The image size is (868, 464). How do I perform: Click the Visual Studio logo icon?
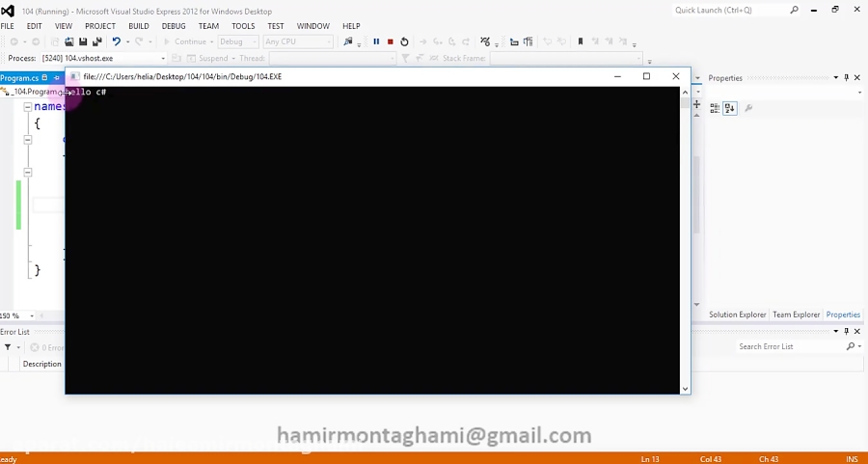click(7, 11)
